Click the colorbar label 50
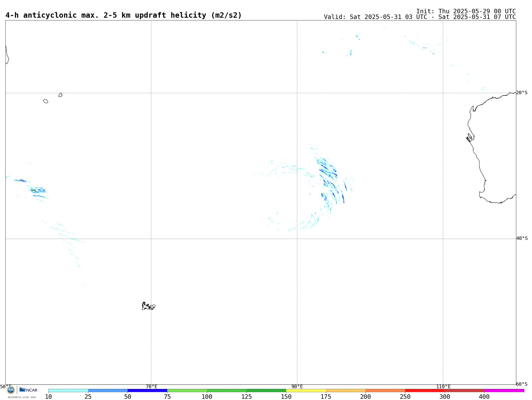The image size is (532, 400). 128,397
